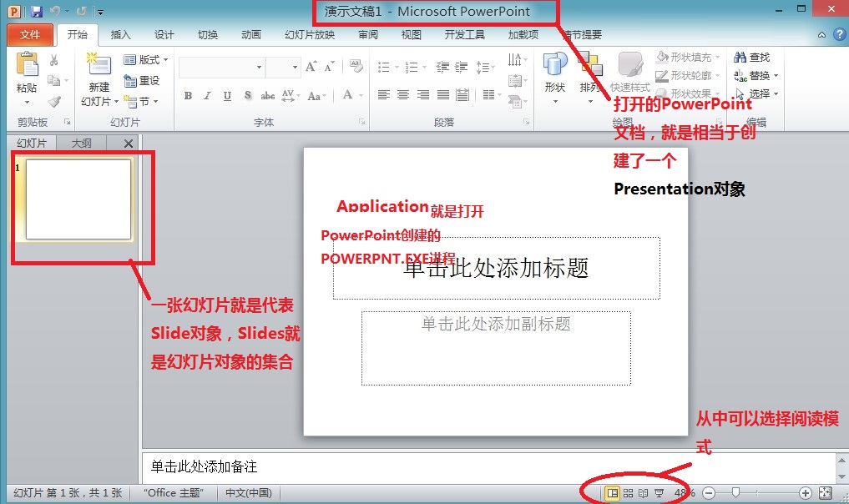Click the Cut scissors icon
Viewport: 849px width, 504px height.
(53, 59)
